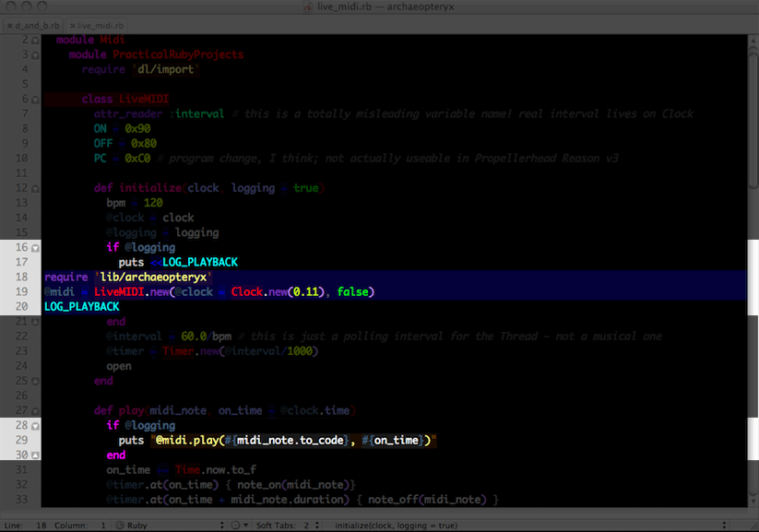Open the gear bundle actions menu

click(x=239, y=526)
